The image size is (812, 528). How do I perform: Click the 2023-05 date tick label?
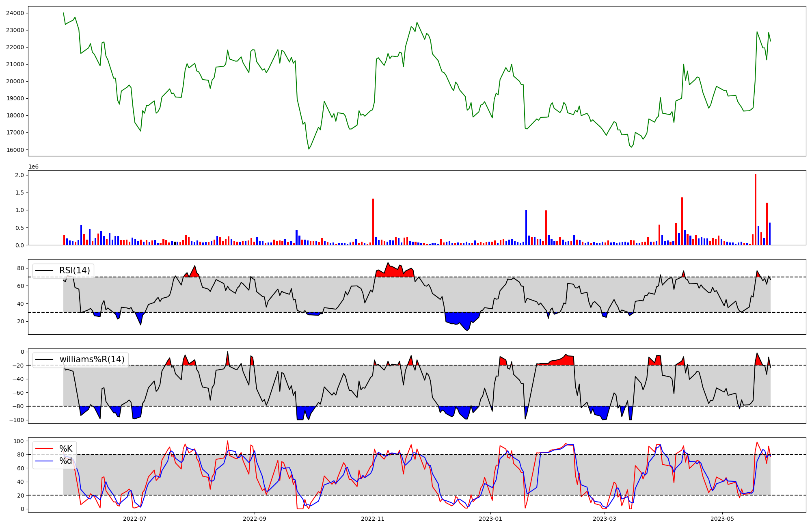click(x=723, y=519)
